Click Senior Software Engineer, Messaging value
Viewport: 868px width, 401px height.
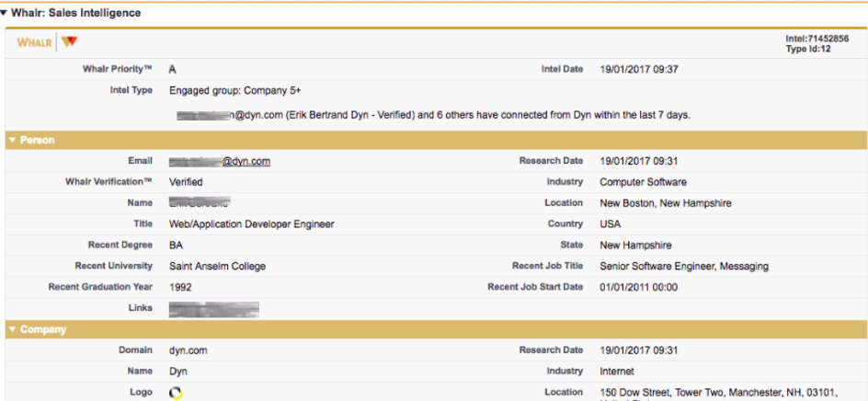684,267
